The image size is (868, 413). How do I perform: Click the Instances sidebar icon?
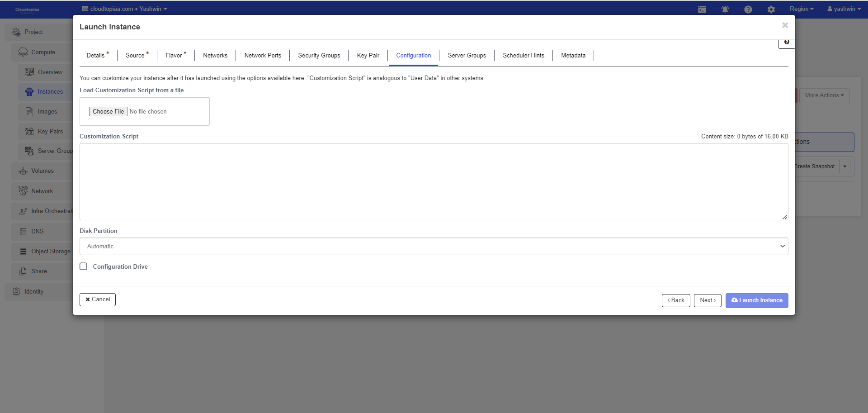point(29,92)
